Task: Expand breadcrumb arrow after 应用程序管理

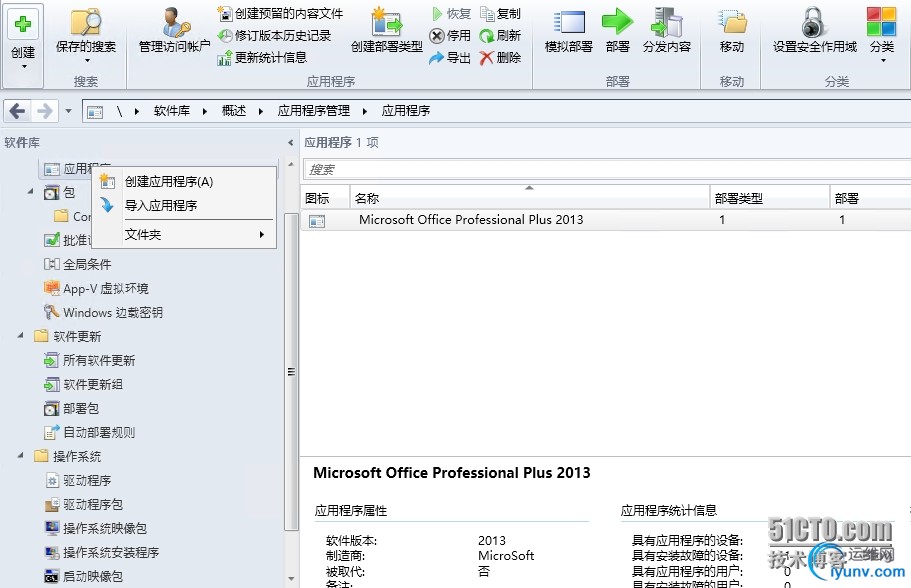Action: point(365,111)
